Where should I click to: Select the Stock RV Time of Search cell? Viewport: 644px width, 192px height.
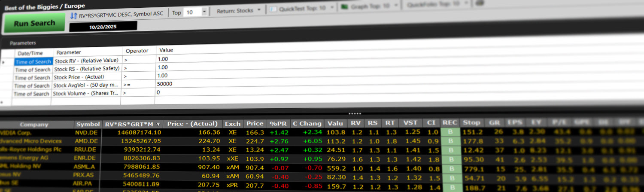pos(33,61)
